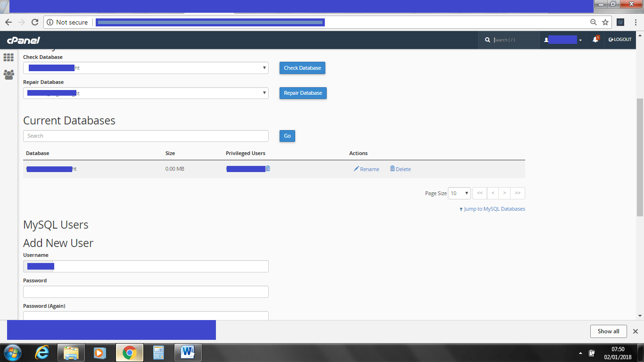This screenshot has width=644, height=362.
Task: Open the user account menu in header
Action: tap(563, 40)
